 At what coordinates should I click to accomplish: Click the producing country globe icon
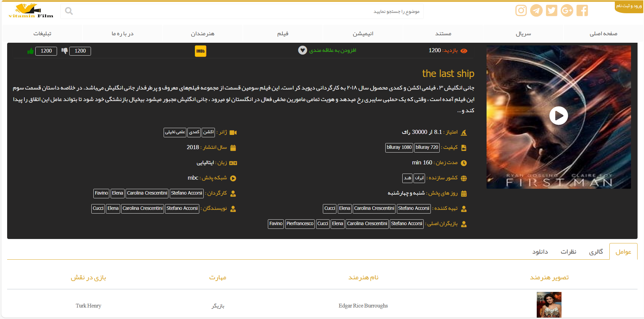464,178
